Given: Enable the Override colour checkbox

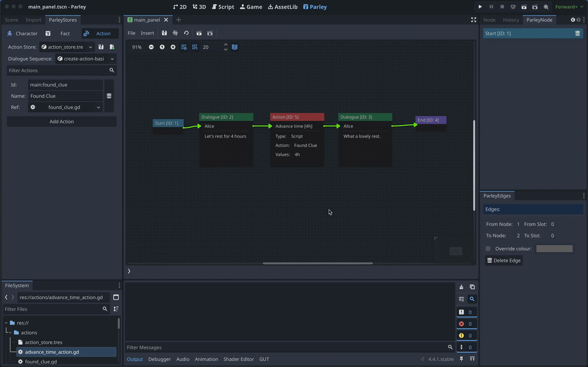Looking at the screenshot, I should 488,249.
